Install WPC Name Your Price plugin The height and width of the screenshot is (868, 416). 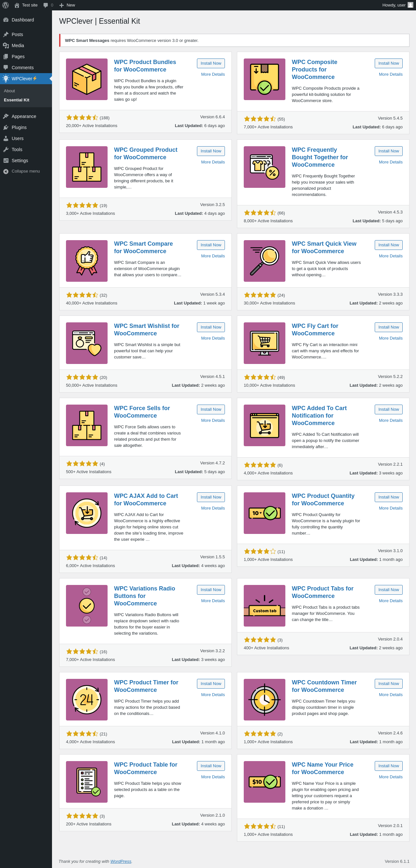point(388,766)
